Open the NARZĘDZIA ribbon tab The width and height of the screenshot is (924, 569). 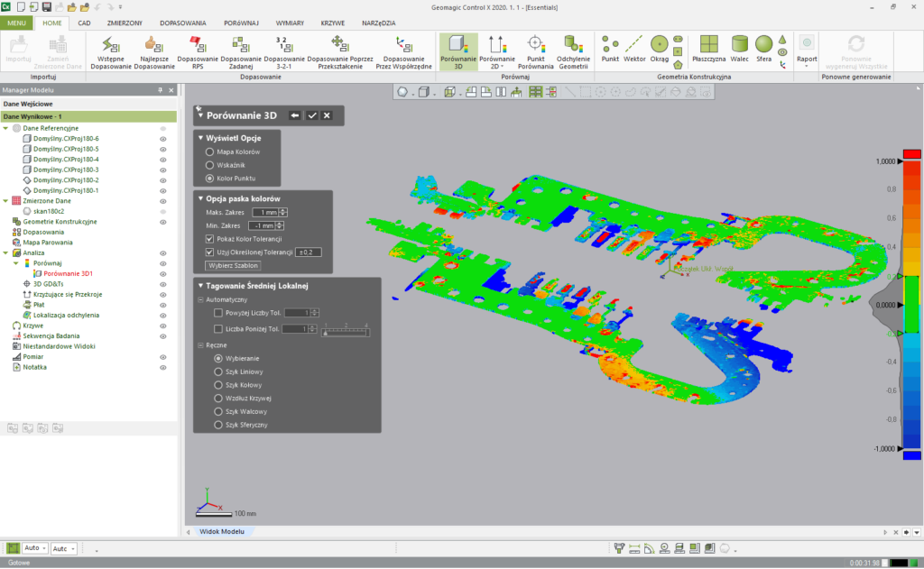(x=379, y=23)
